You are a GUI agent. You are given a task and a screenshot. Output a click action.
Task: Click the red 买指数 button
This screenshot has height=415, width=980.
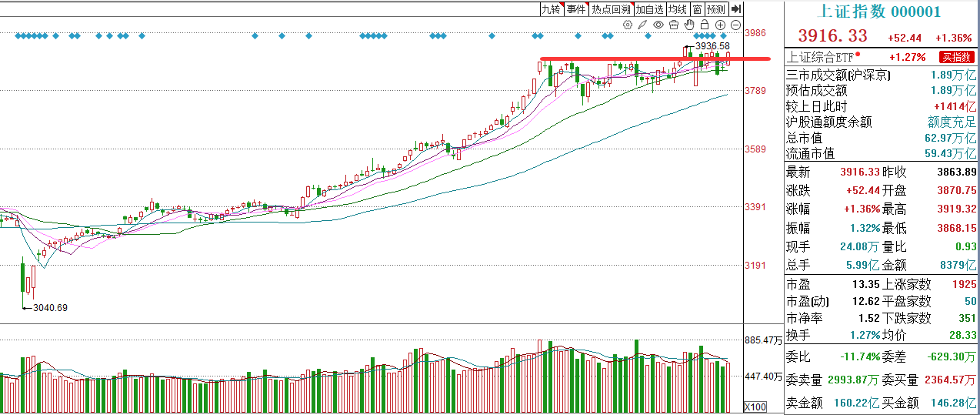click(x=956, y=57)
